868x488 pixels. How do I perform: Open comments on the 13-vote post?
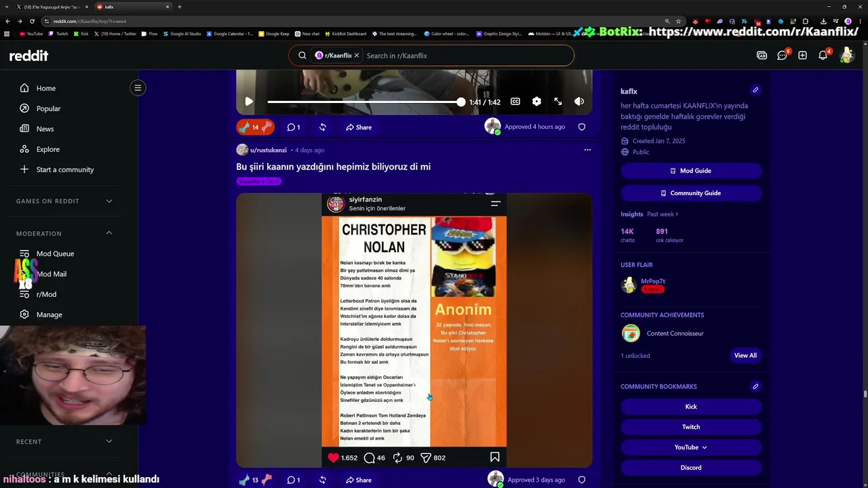(x=293, y=480)
